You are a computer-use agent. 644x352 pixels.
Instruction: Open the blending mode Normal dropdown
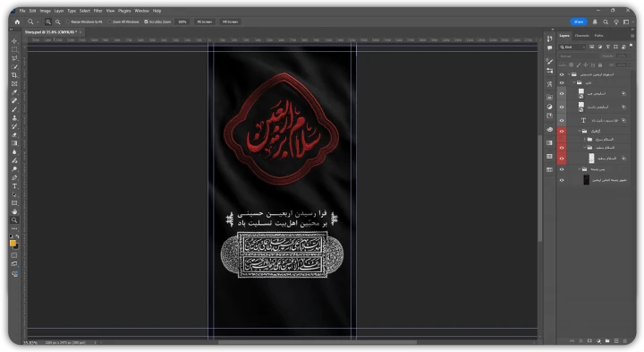(x=579, y=56)
